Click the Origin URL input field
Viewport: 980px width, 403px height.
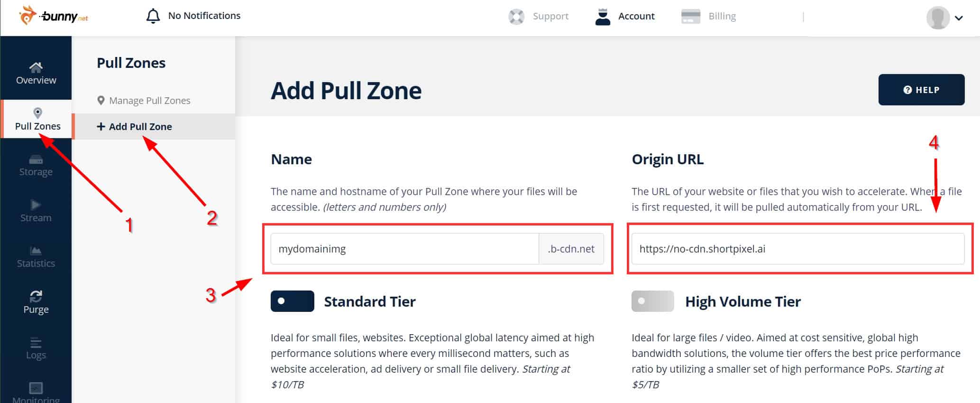[797, 249]
